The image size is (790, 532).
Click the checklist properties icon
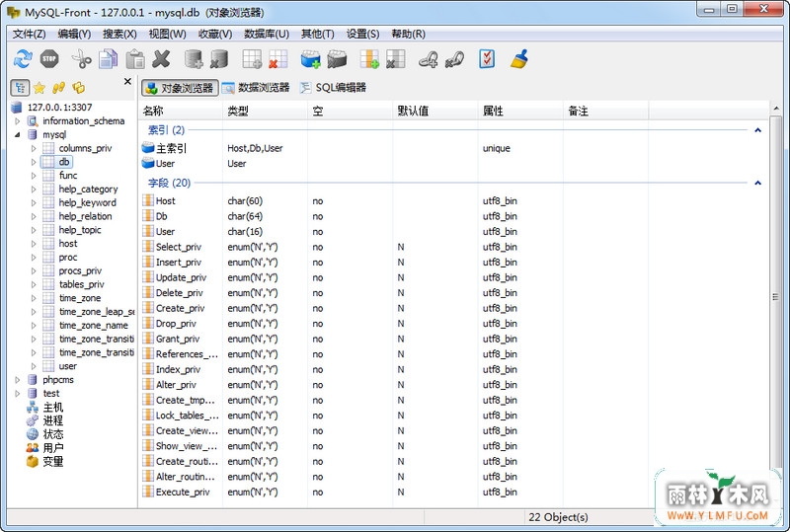pyautogui.click(x=487, y=59)
